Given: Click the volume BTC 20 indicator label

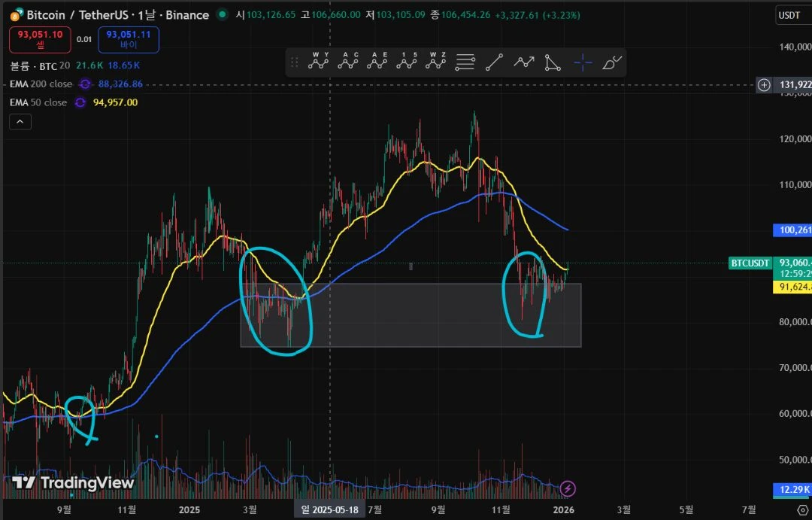Looking at the screenshot, I should point(40,65).
